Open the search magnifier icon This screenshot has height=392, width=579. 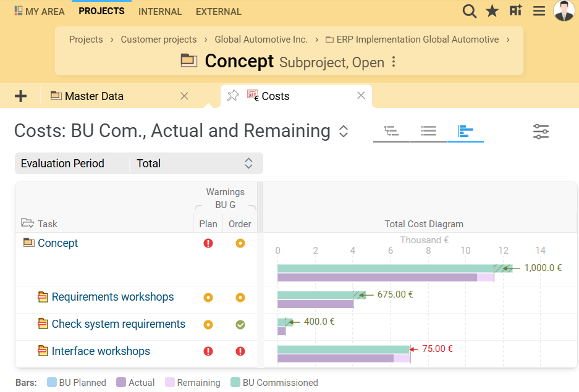coord(470,11)
